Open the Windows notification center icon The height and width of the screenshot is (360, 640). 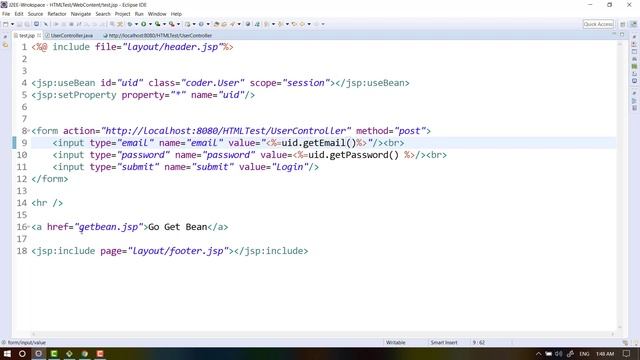click(627, 353)
